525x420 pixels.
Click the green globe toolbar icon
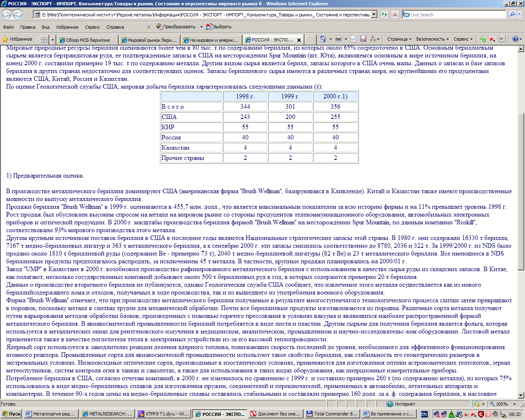pos(483,39)
